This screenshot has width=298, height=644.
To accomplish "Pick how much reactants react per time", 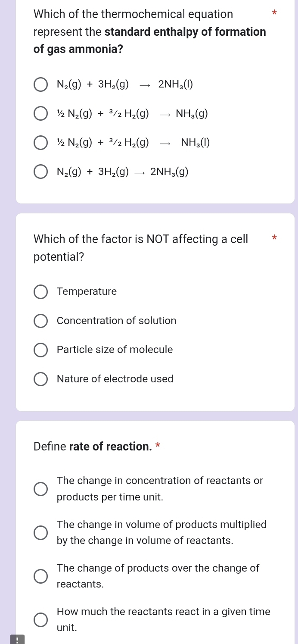I will click(x=40, y=619).
